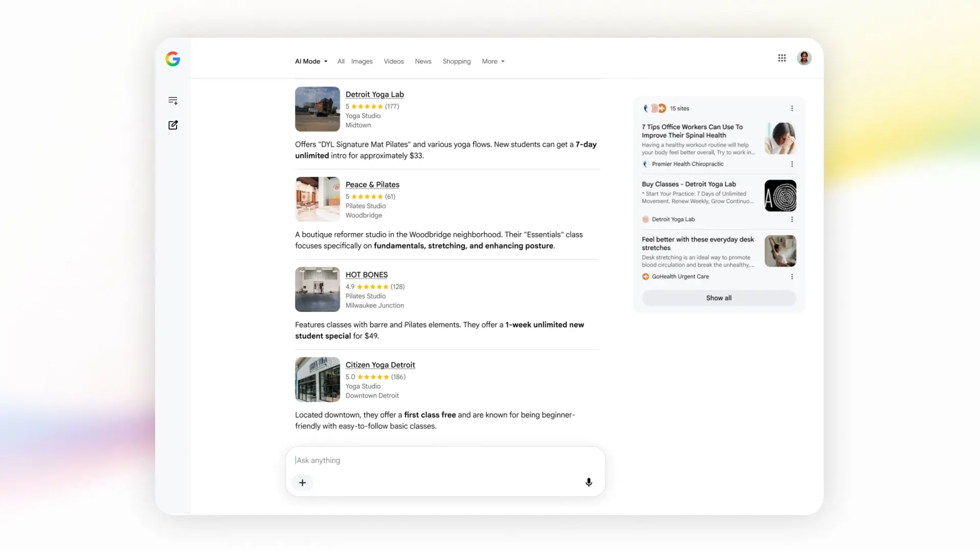Click the stacked site favicons beside 15 sites
Viewport: 980px width, 551px height.
654,108
